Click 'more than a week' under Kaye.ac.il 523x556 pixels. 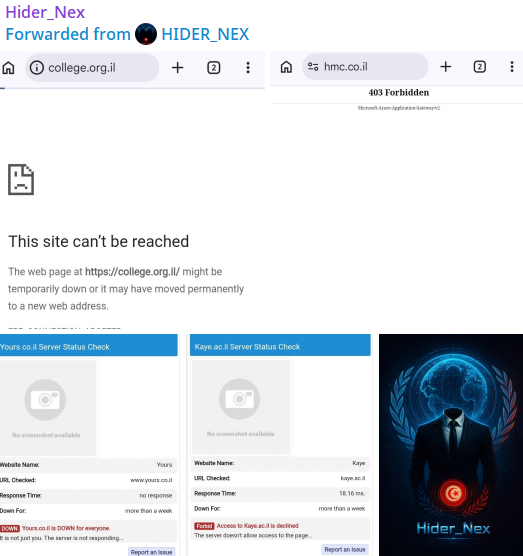tap(342, 508)
